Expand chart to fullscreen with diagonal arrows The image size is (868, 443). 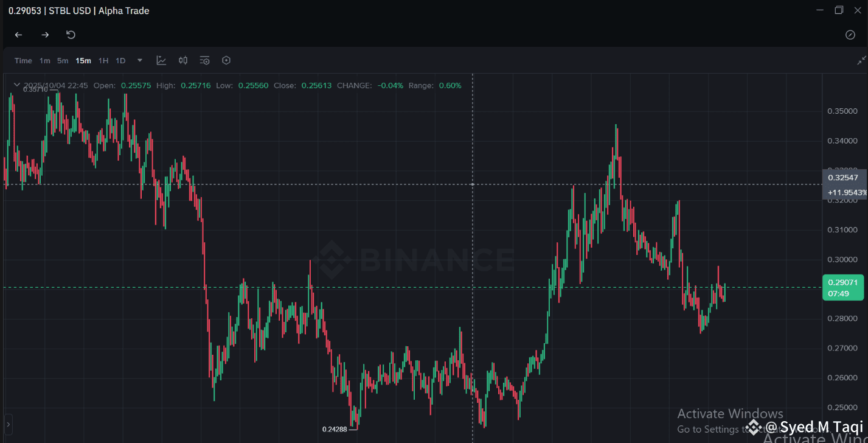pos(861,60)
